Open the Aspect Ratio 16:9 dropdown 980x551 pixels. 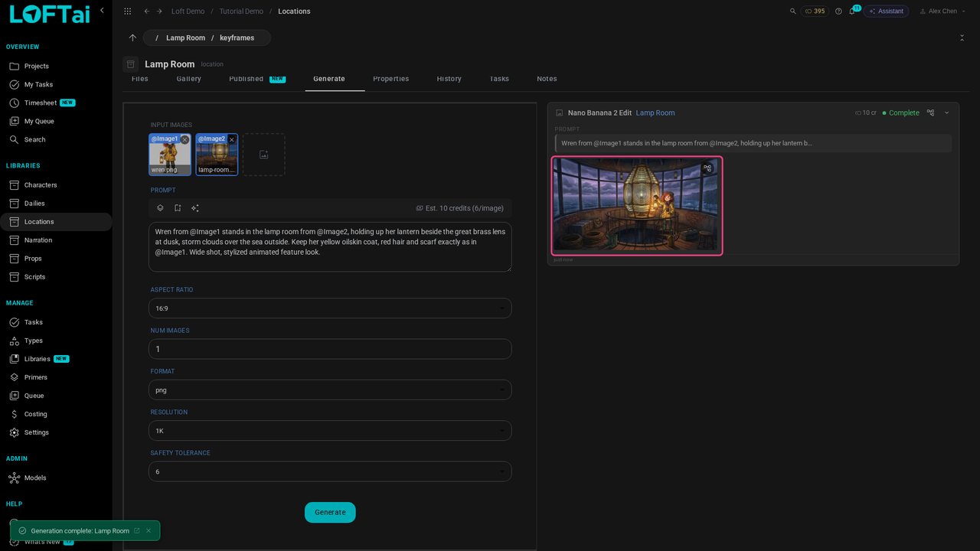click(330, 308)
